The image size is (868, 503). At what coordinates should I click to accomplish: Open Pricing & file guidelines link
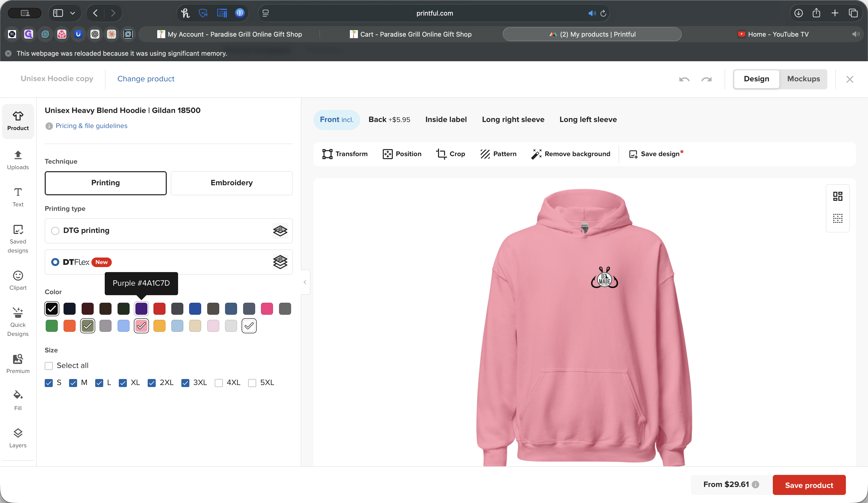point(91,126)
